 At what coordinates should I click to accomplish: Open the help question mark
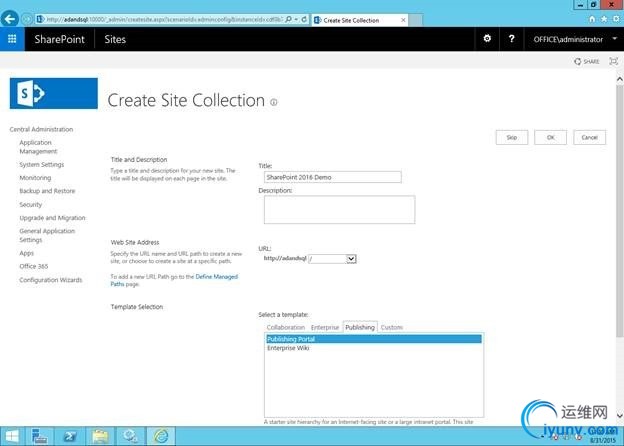(x=511, y=39)
